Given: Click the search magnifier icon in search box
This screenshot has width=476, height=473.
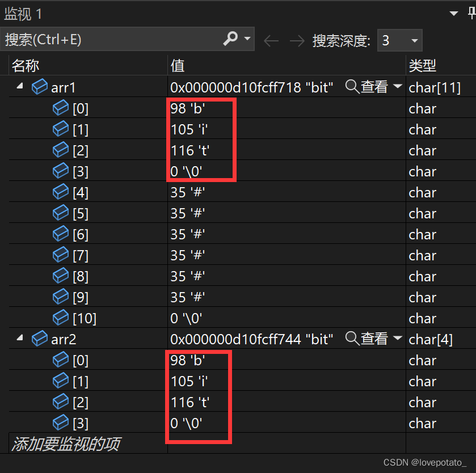Looking at the screenshot, I should pos(230,39).
